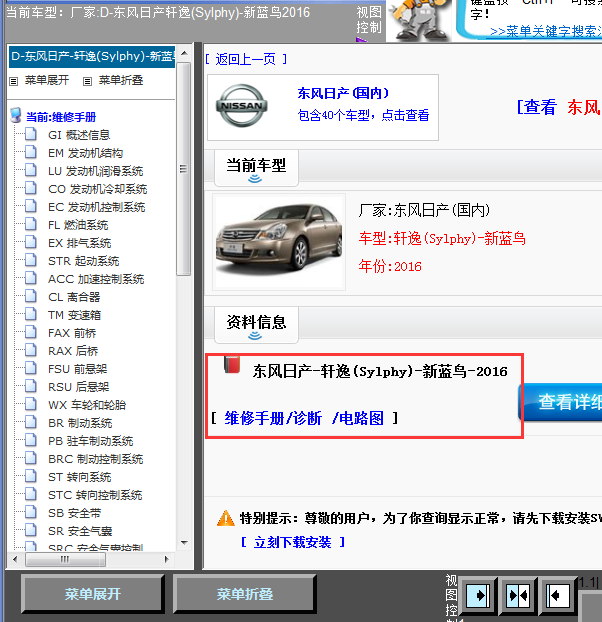Viewport: 602px width, 622px height.
Task: Click the red book icon beside 东风日产-轩逸
Action: coord(232,365)
